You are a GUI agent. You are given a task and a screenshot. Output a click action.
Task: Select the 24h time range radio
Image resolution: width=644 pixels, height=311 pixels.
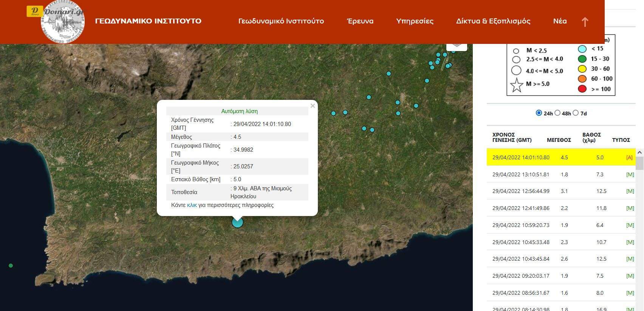[539, 113]
